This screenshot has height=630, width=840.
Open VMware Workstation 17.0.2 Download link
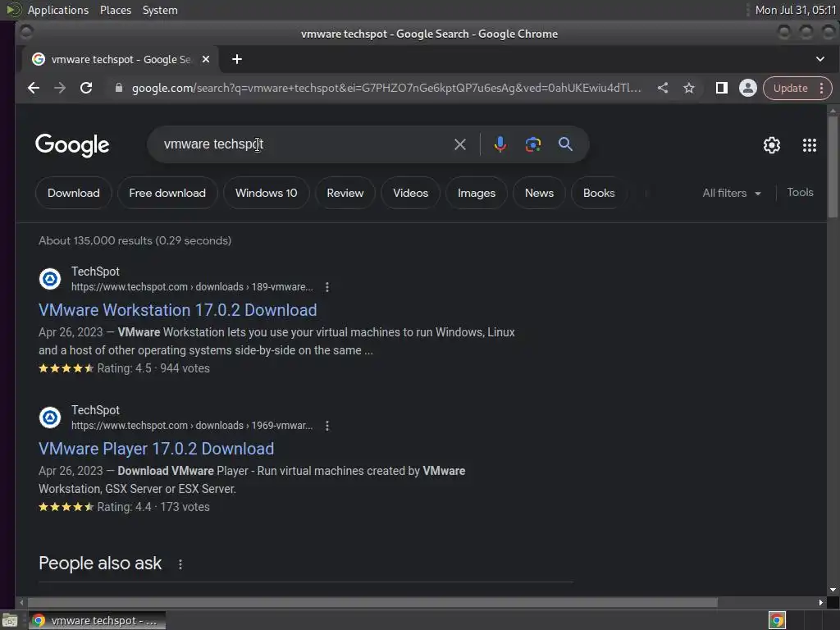click(x=178, y=310)
